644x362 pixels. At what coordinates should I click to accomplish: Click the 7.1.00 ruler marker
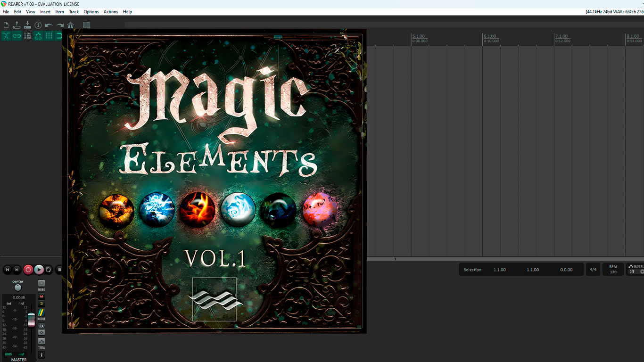[561, 36]
